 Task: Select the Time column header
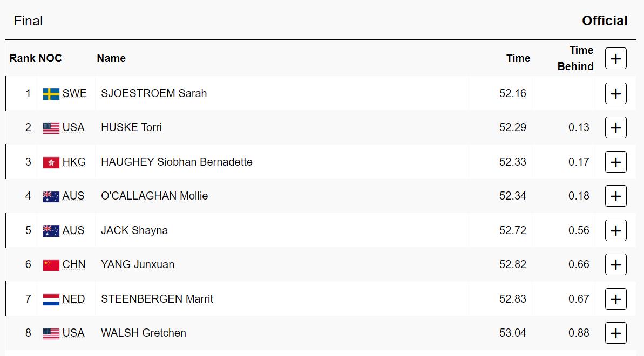(x=518, y=58)
